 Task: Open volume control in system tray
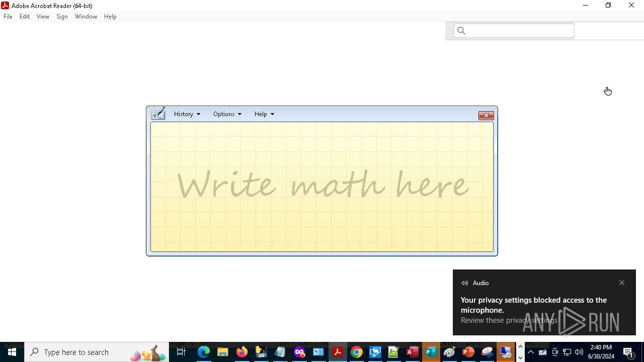(579, 352)
